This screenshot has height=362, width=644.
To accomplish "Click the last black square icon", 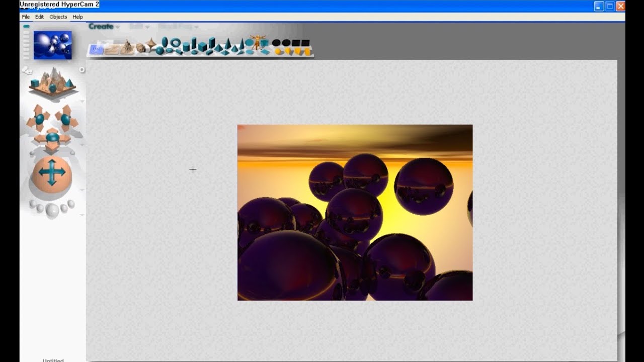I will (x=305, y=43).
